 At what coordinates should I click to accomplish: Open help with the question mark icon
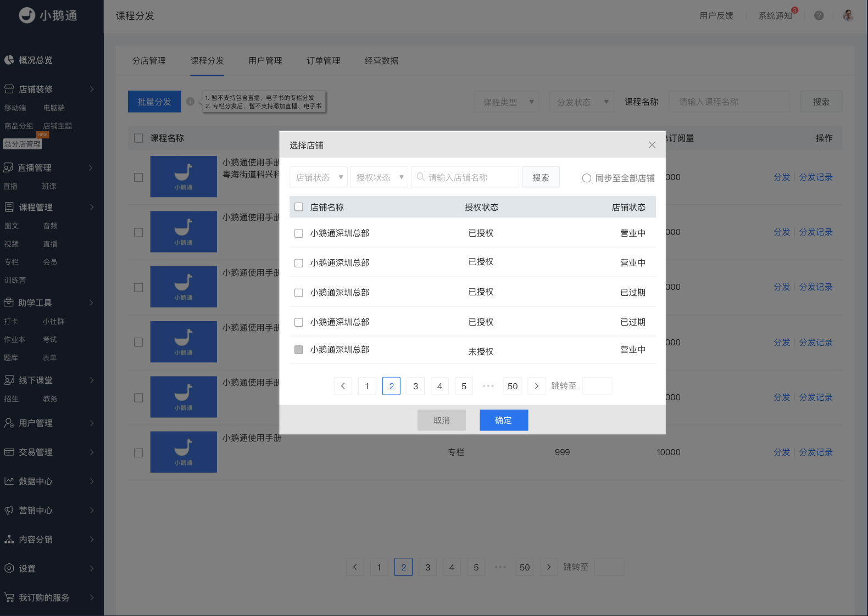pos(819,16)
